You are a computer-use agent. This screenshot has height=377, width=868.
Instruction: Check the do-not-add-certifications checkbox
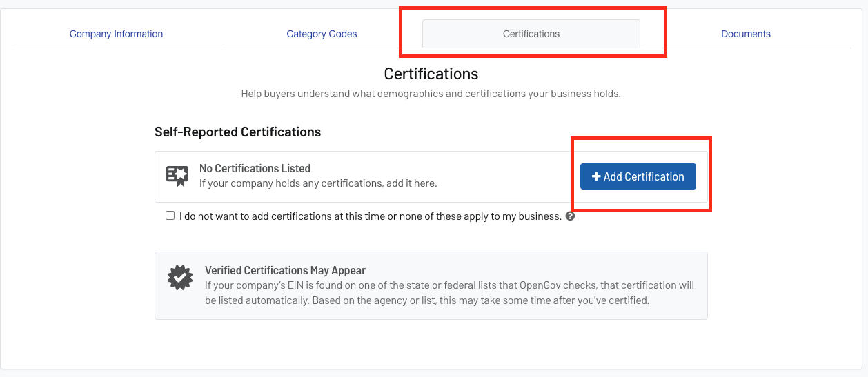(170, 216)
